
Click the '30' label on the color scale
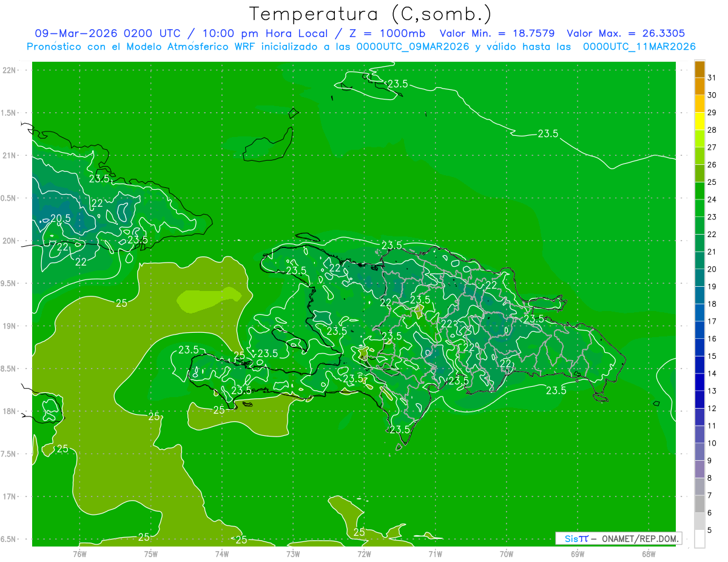point(712,95)
